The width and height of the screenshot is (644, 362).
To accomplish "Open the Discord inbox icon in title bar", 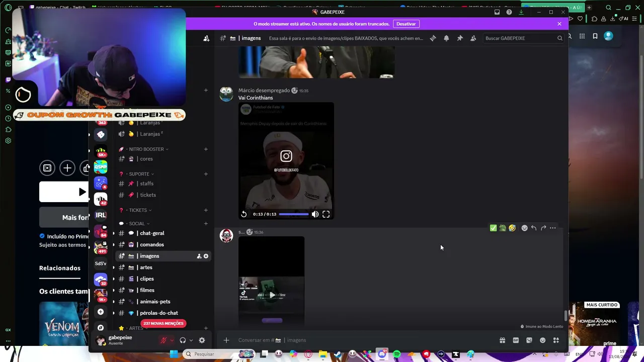I will 497,12.
